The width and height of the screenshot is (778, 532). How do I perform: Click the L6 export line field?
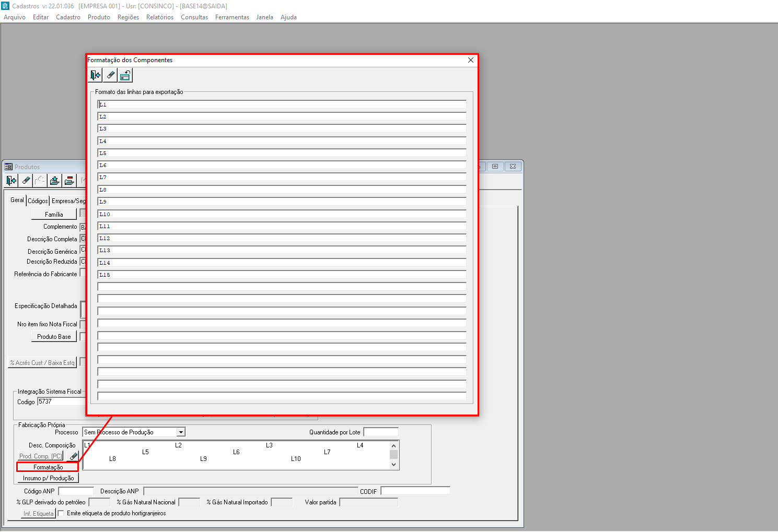coord(282,165)
